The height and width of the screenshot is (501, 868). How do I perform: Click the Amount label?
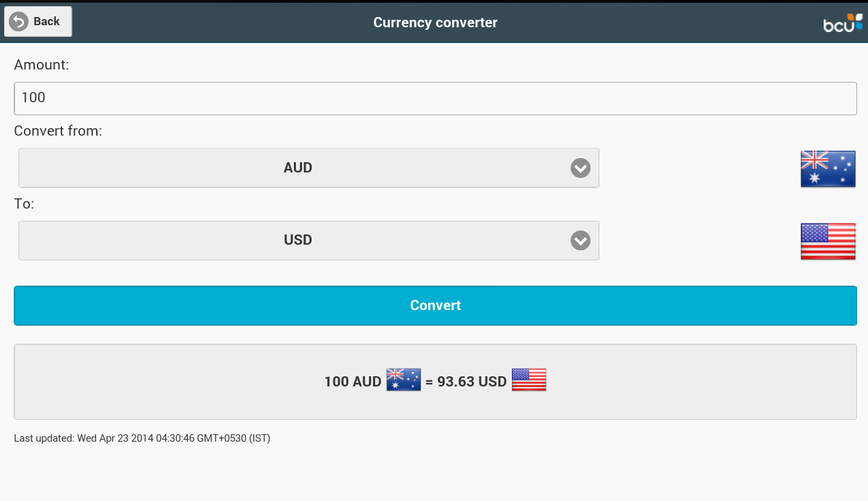(x=42, y=65)
